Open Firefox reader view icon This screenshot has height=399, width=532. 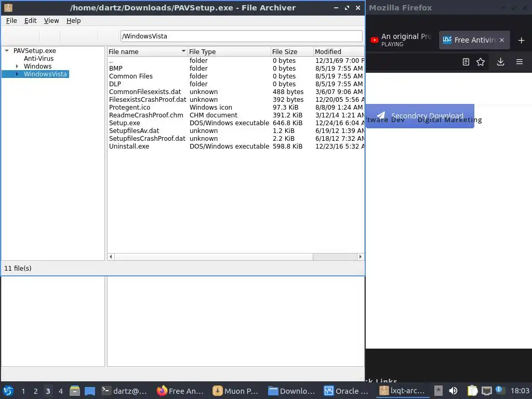(466, 62)
